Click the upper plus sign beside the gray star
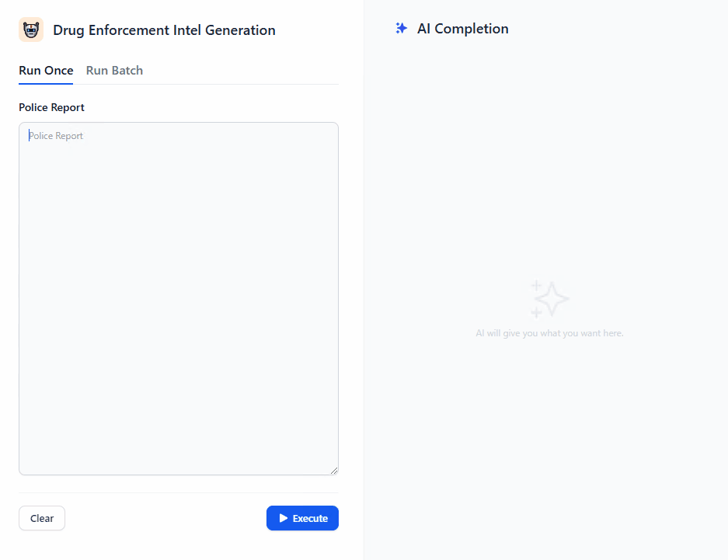 tap(536, 286)
